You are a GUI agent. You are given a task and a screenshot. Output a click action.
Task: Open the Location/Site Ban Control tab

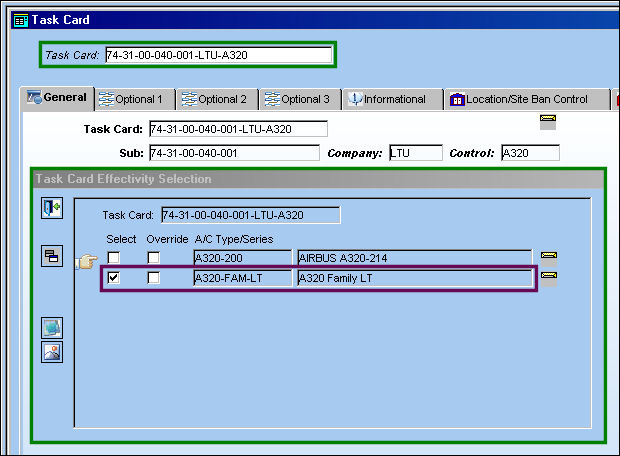tap(527, 99)
